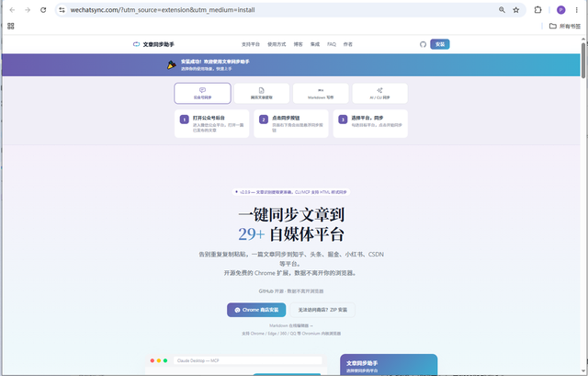This screenshot has height=376, width=588.
Task: Open the apps grid icon in bookmarks bar
Action: 11,26
